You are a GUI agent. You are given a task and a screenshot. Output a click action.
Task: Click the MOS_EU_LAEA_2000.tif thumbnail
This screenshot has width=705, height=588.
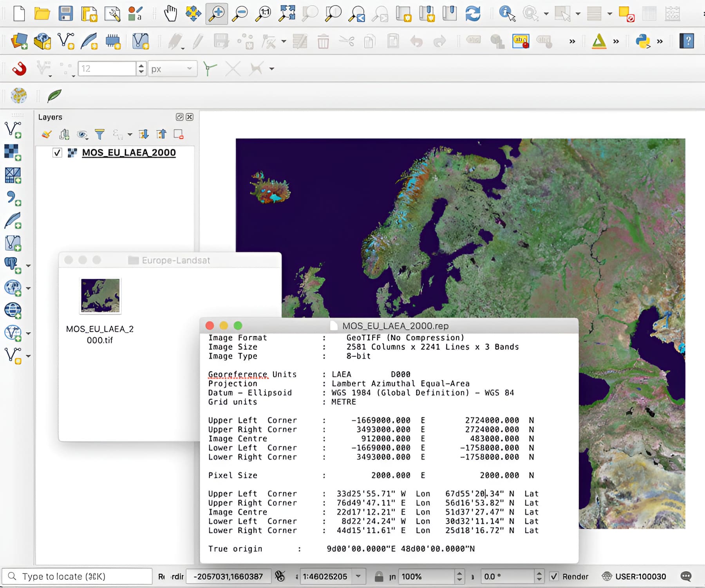click(100, 296)
